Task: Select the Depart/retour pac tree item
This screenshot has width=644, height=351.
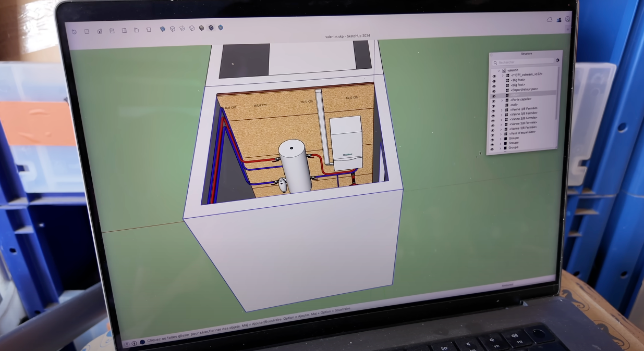Action: (x=524, y=90)
